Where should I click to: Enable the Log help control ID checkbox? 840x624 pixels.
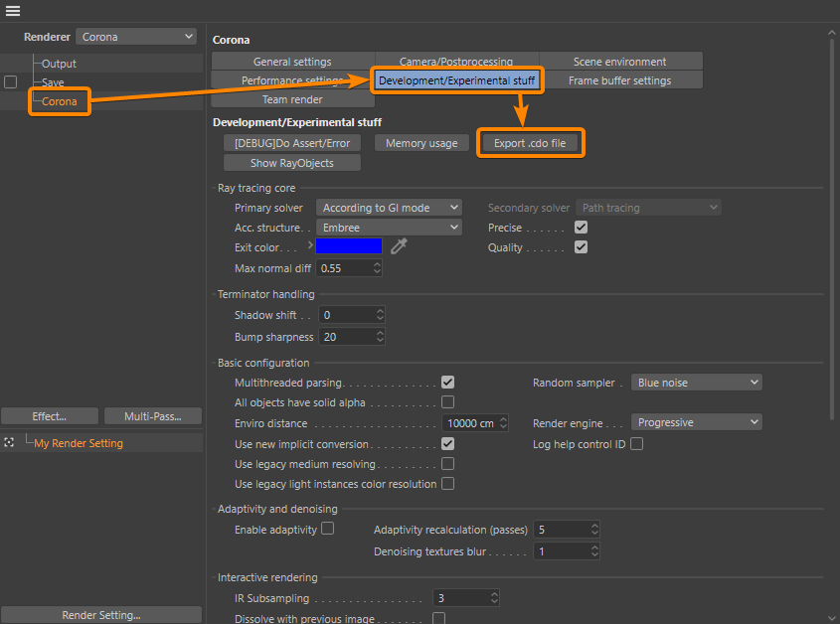pyautogui.click(x=636, y=444)
